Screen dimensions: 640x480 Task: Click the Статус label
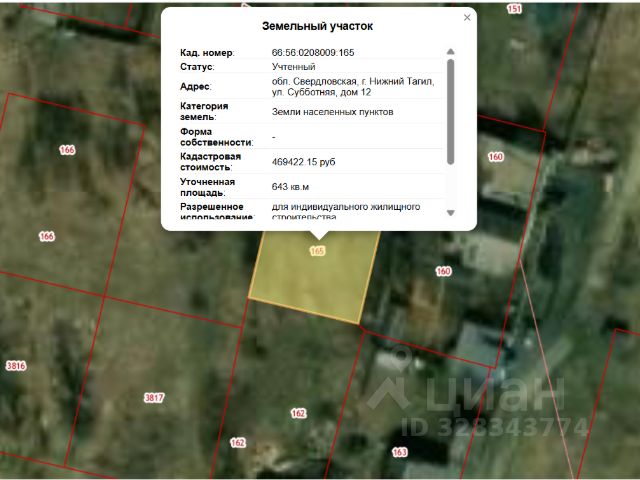(197, 67)
